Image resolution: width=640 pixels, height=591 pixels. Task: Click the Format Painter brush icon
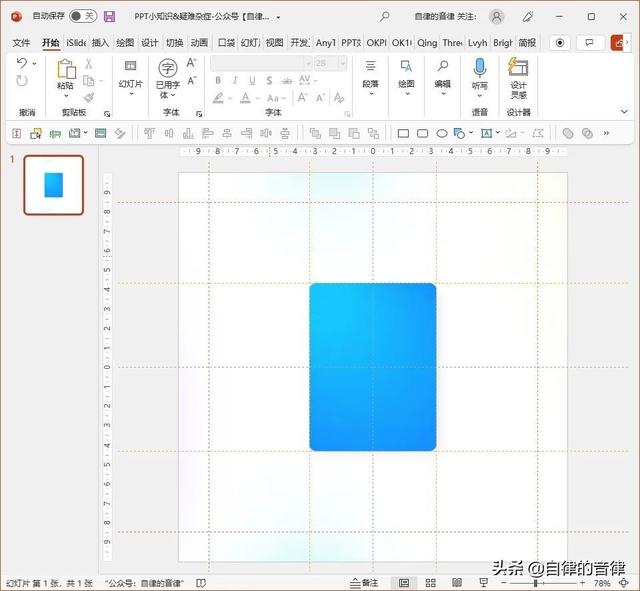[x=89, y=98]
